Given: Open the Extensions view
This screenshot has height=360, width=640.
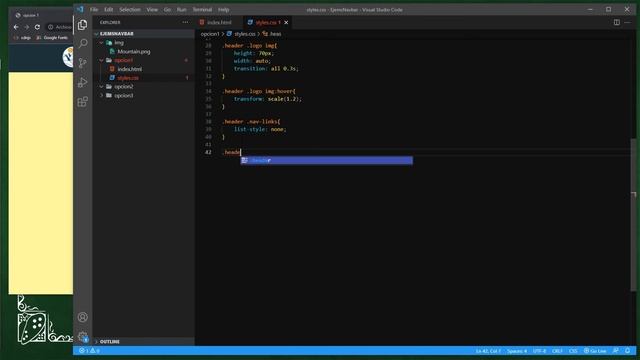Looking at the screenshot, I should 82,101.
